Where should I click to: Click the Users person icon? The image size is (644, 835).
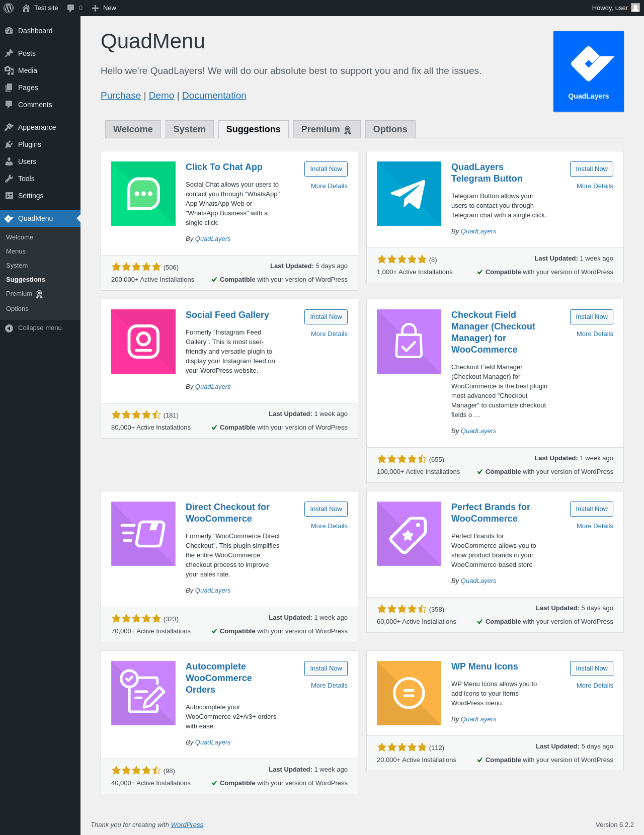(9, 161)
